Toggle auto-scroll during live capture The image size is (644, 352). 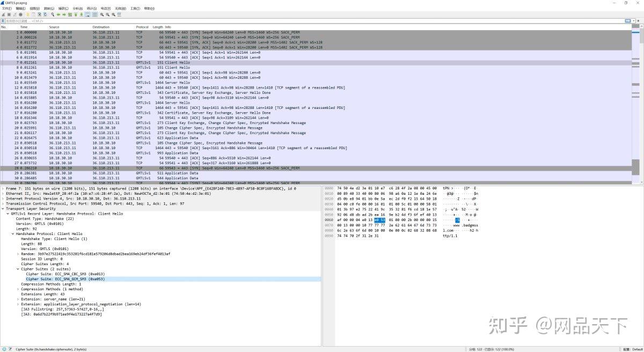tap(88, 14)
